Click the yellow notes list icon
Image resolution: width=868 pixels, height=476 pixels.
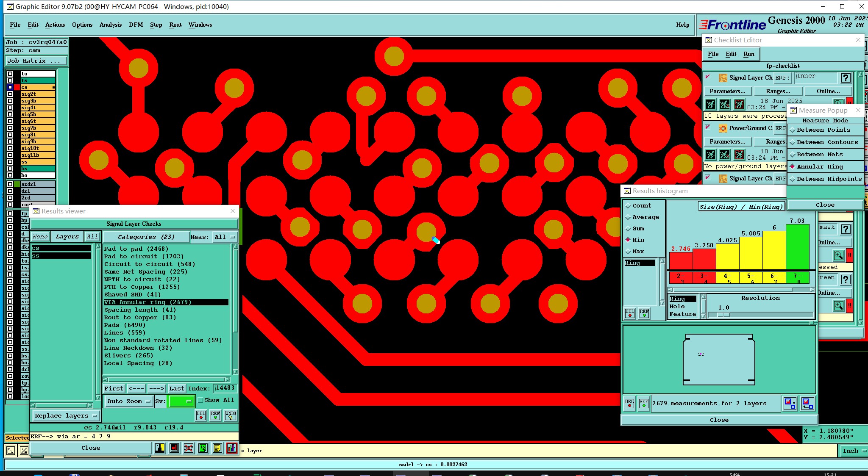217,448
